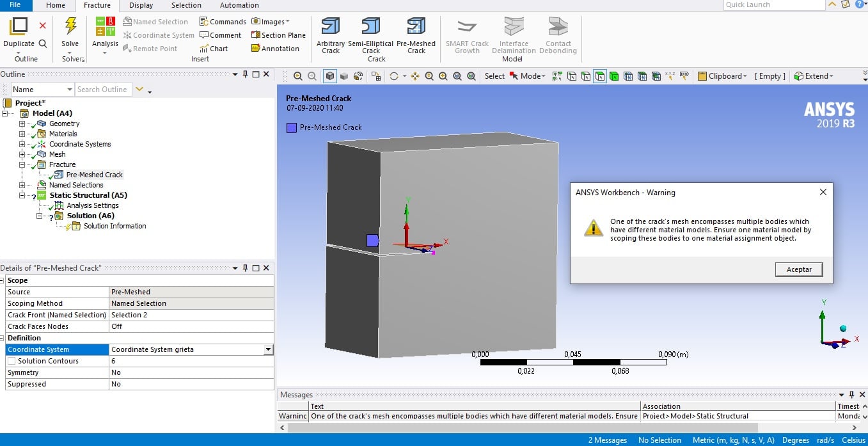Pin the Details panel
The height and width of the screenshot is (446, 868).
245,268
